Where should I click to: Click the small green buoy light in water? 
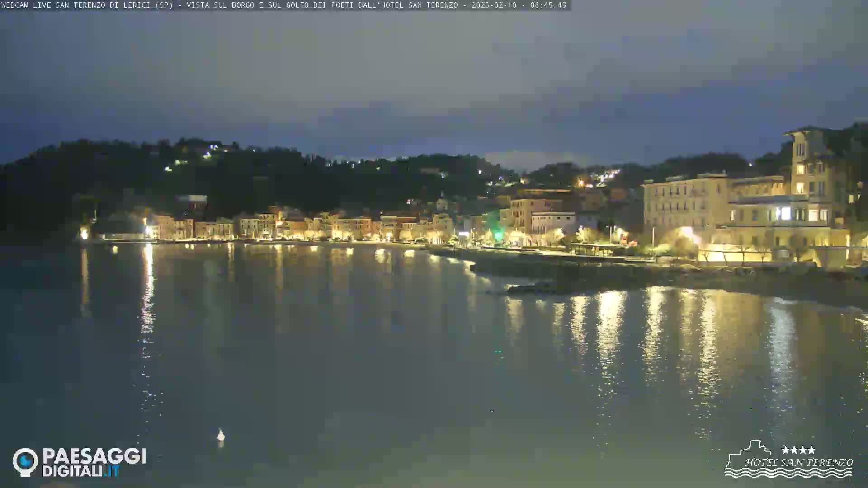(x=498, y=351)
